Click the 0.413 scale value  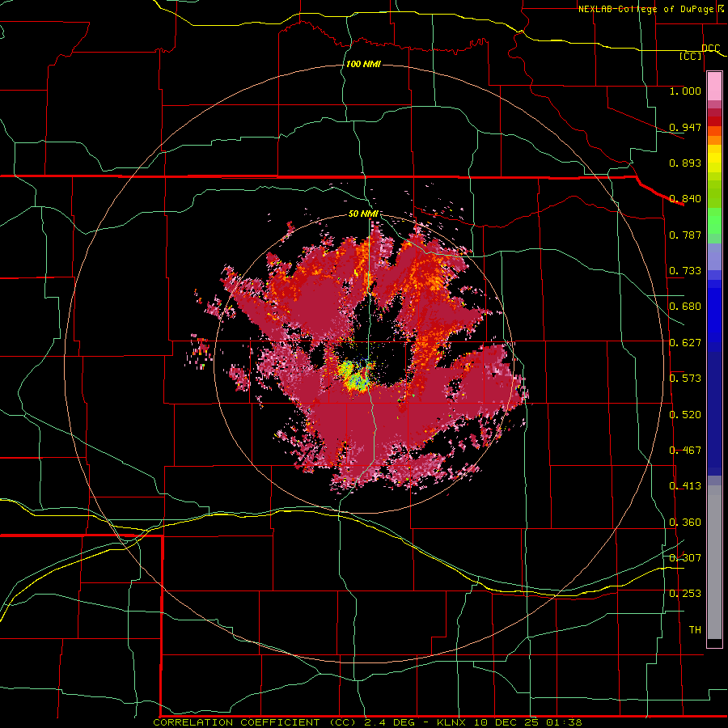pyautogui.click(x=685, y=486)
